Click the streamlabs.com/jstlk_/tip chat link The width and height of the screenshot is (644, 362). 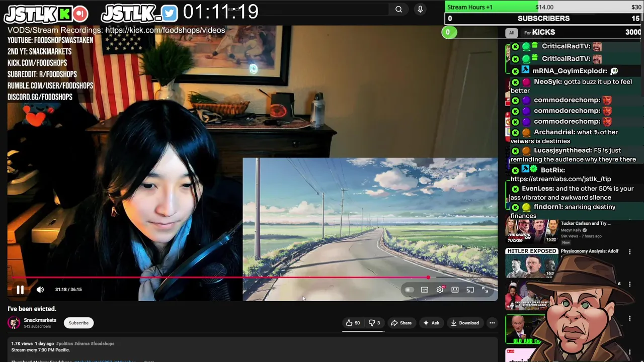561,179
